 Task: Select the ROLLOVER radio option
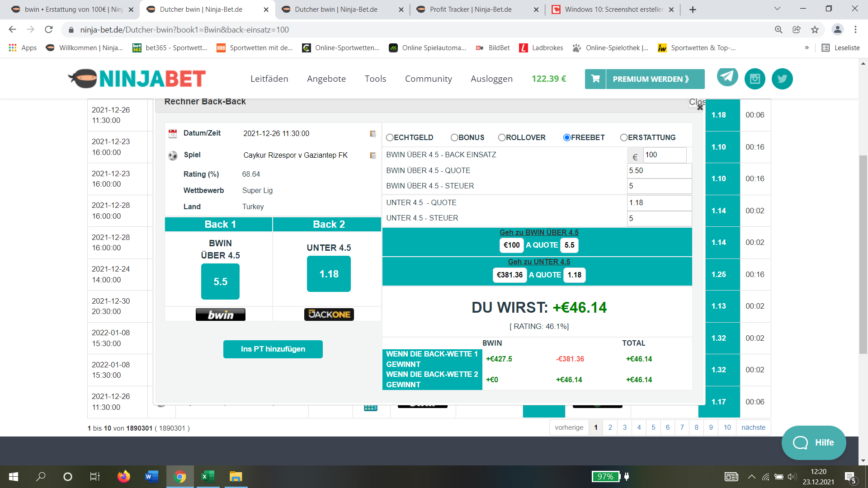click(x=502, y=137)
